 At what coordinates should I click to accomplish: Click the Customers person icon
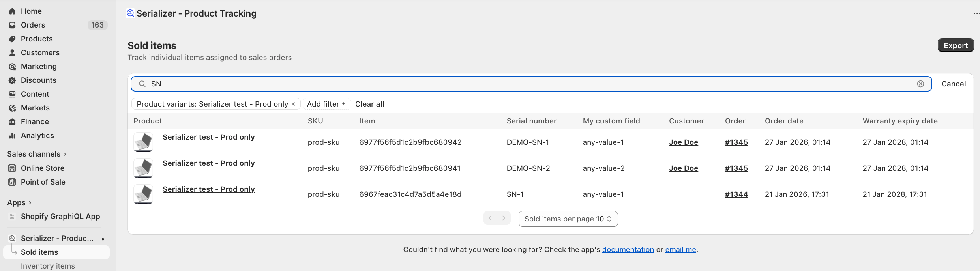[x=12, y=53]
